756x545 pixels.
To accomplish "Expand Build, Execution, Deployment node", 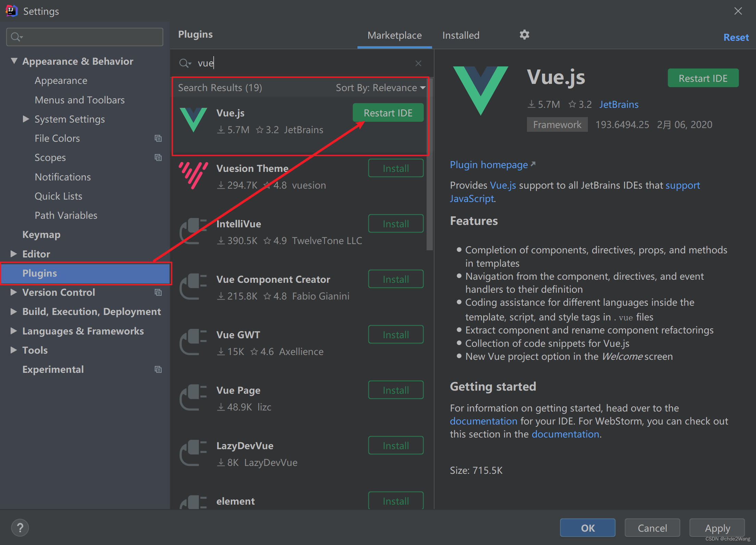I will 14,311.
